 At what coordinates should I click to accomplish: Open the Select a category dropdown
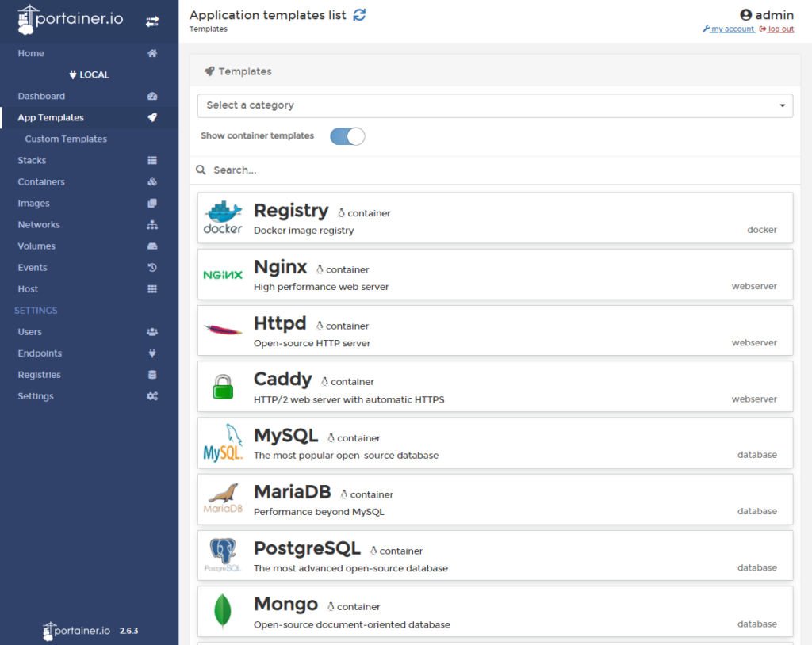click(x=495, y=105)
